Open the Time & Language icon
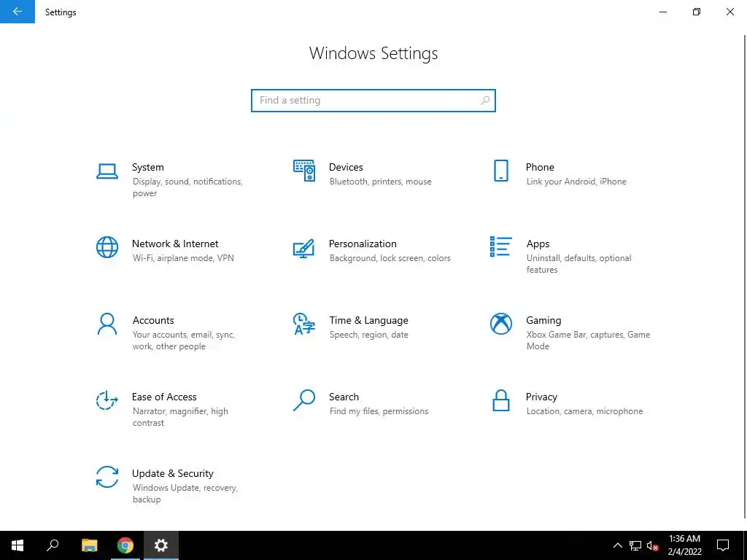 pos(304,324)
